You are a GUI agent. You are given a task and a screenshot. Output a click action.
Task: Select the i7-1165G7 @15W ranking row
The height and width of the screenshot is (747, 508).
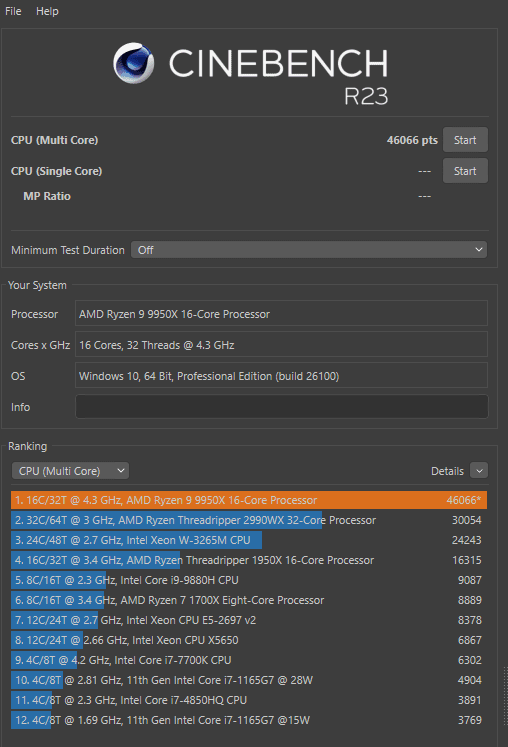pyautogui.click(x=249, y=720)
